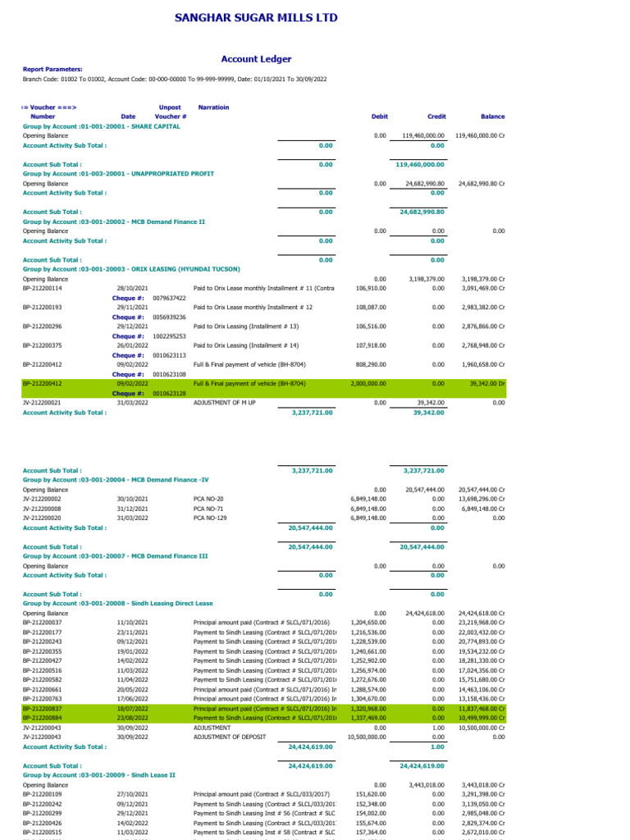The height and width of the screenshot is (840, 630).
Task: Click the Debit column header
Action: (x=379, y=116)
